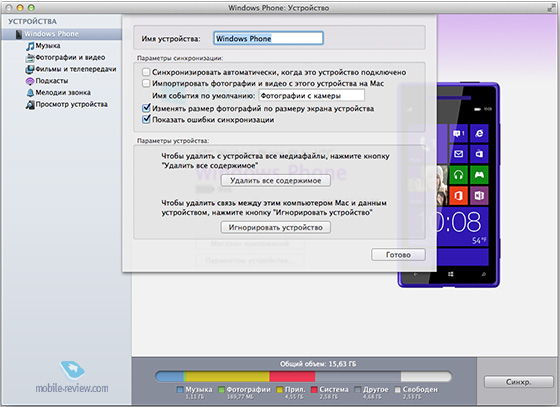Click the yellow Apps segment of storage bar
The image size is (560, 407).
tap(228, 376)
